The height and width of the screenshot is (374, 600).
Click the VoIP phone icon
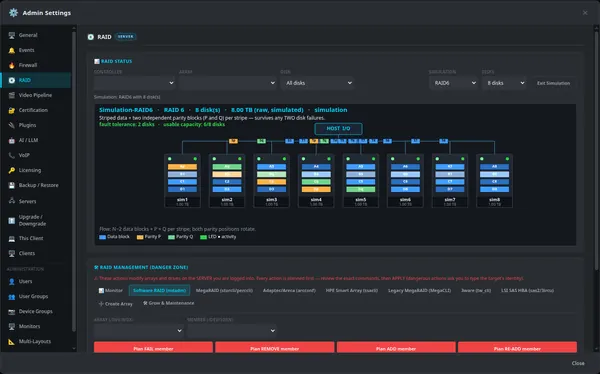pyautogui.click(x=12, y=155)
